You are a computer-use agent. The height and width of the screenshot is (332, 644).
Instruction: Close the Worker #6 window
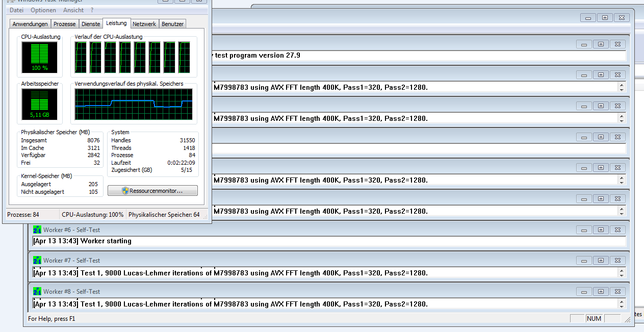[617, 230]
